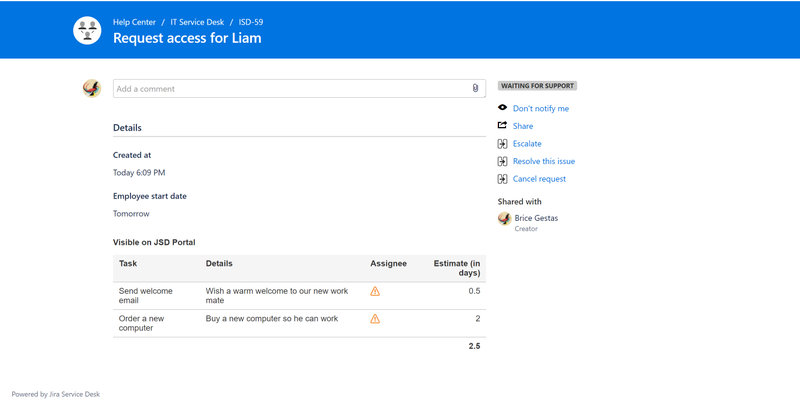Click the Cancel request icon
Image resolution: width=800 pixels, height=403 pixels.
[503, 179]
